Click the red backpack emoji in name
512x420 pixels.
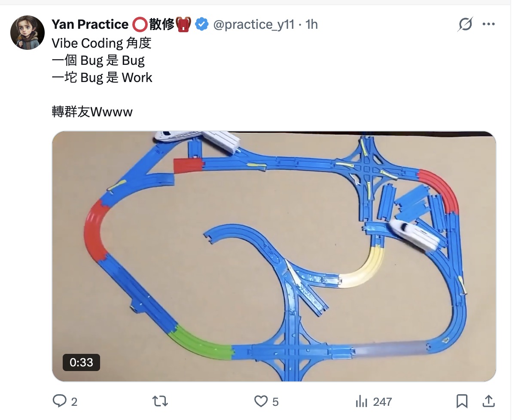click(183, 24)
